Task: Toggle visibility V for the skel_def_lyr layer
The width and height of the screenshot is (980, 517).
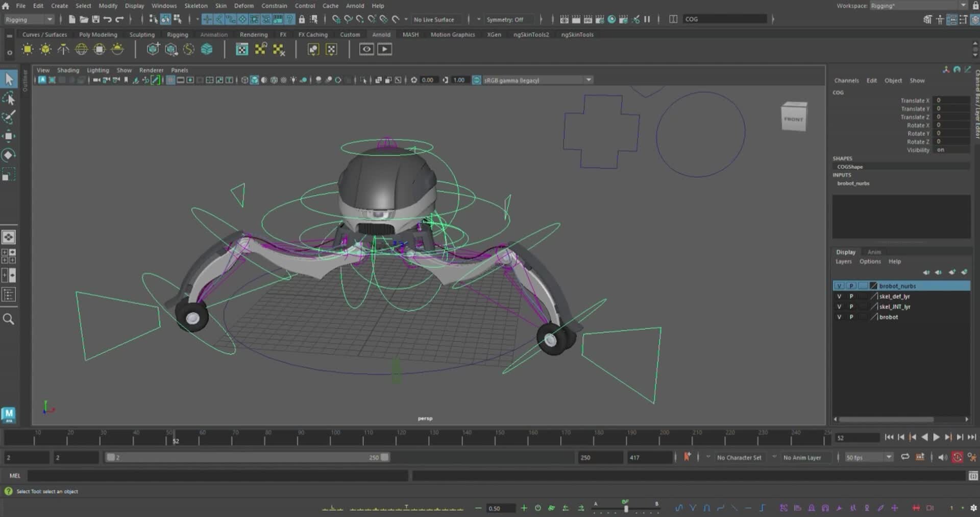Action: 839,296
